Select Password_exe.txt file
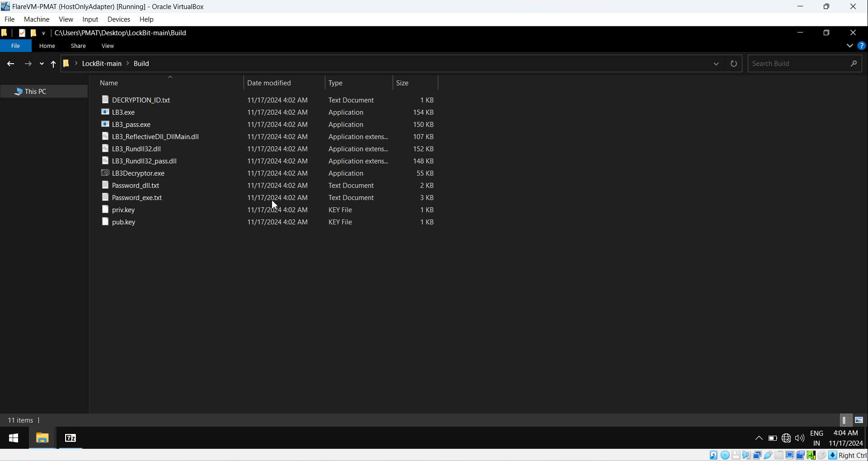868x461 pixels. (136, 197)
